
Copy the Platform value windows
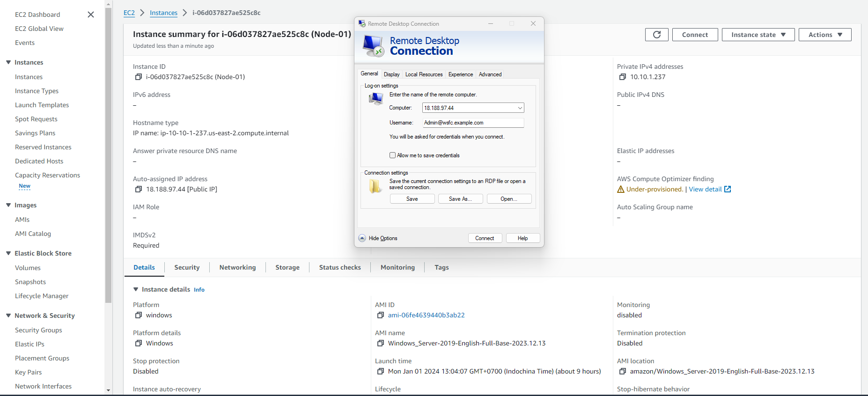click(139, 315)
